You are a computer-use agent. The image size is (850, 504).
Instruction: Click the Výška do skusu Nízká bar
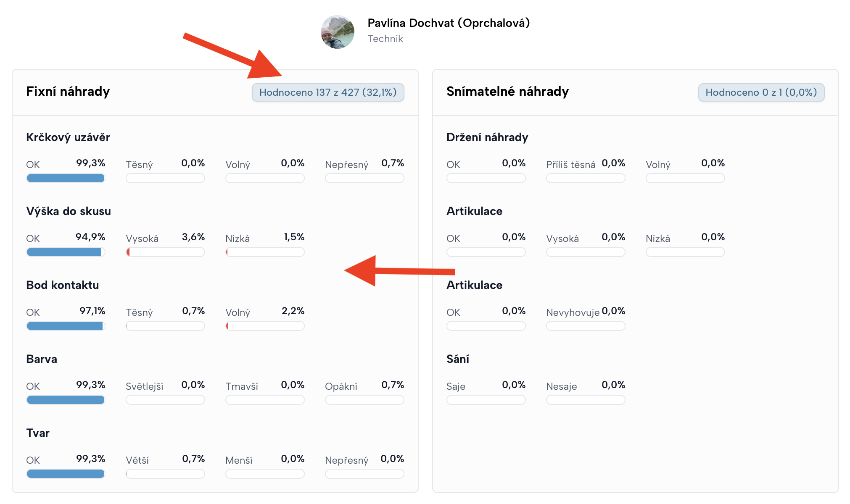tap(265, 252)
